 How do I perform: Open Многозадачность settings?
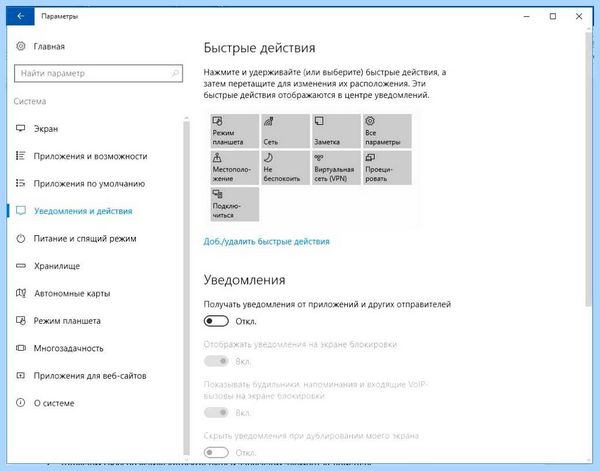tap(60, 348)
